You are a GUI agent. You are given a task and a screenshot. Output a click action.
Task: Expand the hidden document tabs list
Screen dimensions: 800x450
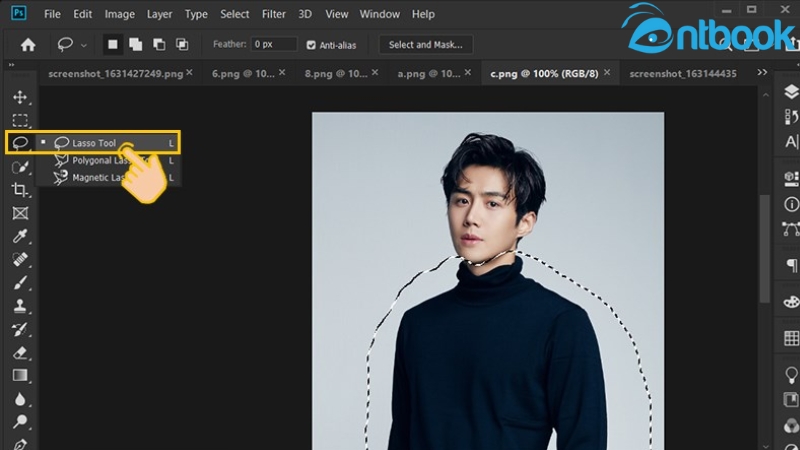pos(762,72)
